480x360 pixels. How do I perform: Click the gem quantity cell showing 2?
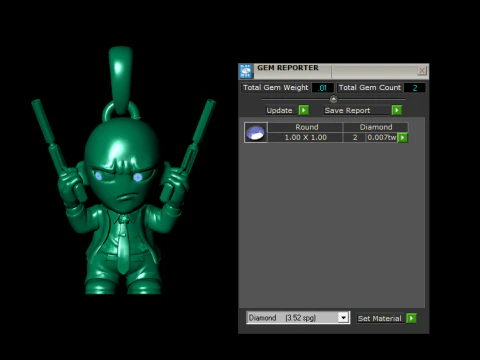point(355,137)
